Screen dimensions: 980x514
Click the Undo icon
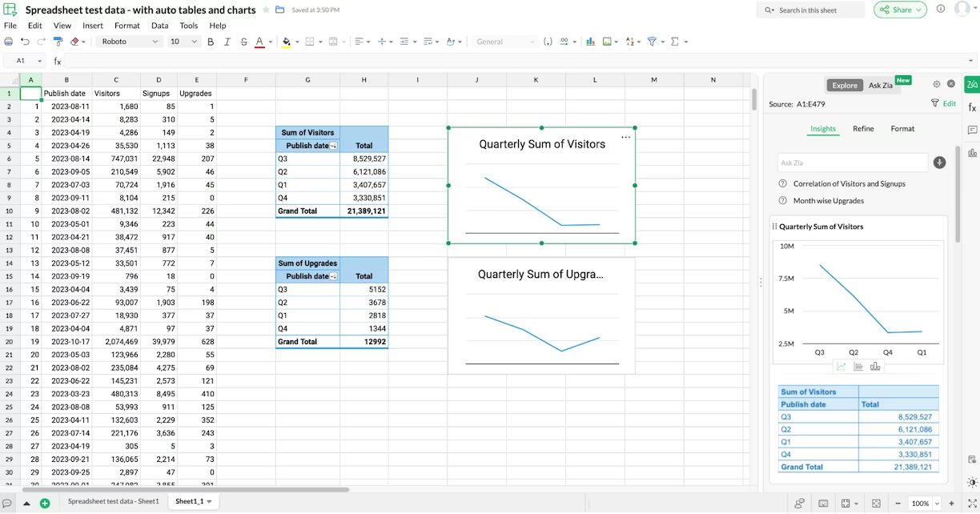click(x=25, y=42)
